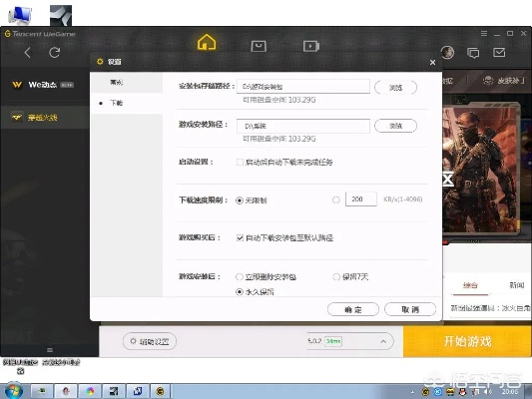
Task: Cancel settings with 取消 button
Action: point(410,309)
